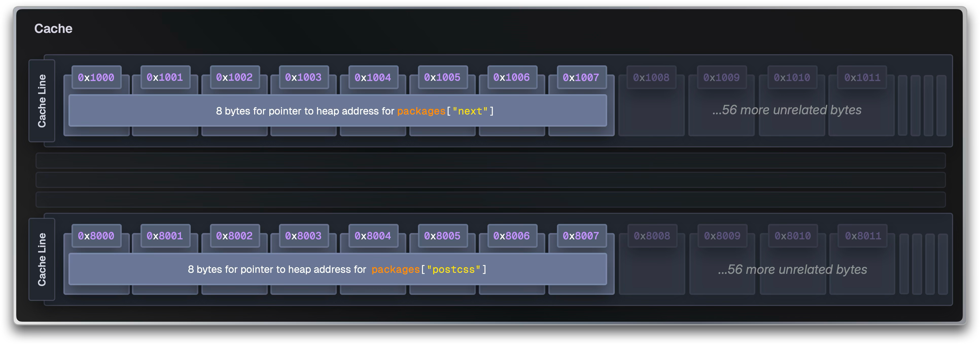
Task: Click the 0x8000 address label
Action: pos(96,236)
